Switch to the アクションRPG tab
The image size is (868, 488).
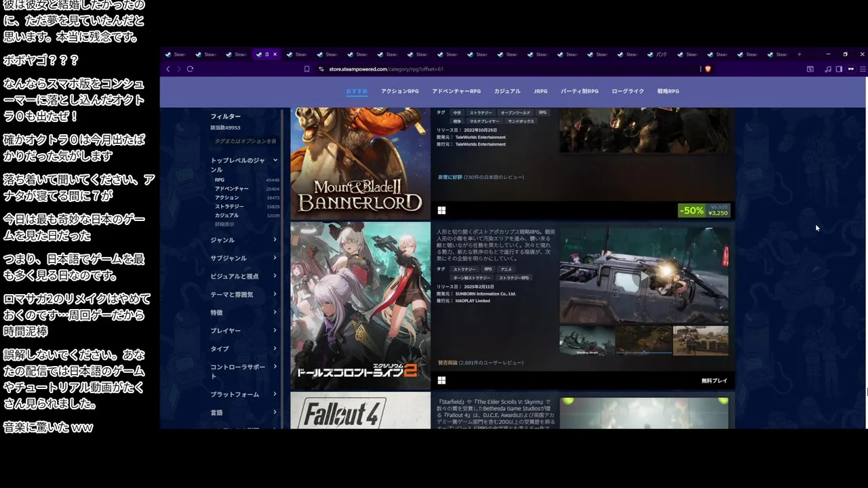point(400,91)
